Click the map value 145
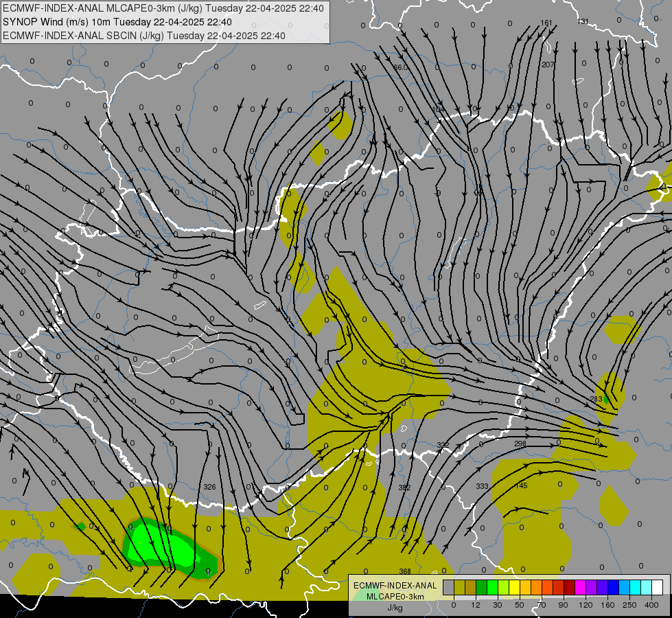672x618 pixels. 521,485
